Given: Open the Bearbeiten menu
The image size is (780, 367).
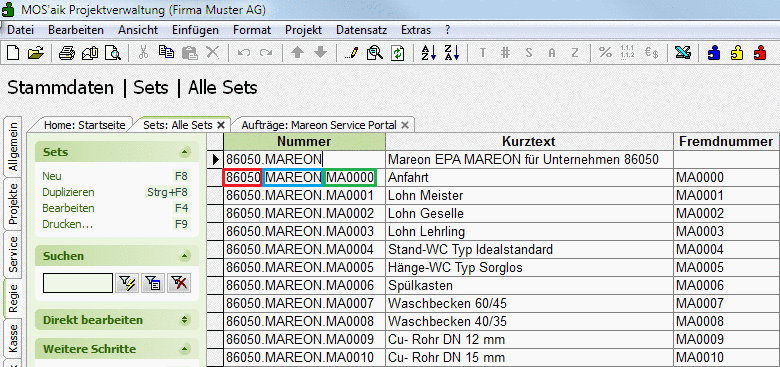Looking at the screenshot, I should [x=76, y=30].
